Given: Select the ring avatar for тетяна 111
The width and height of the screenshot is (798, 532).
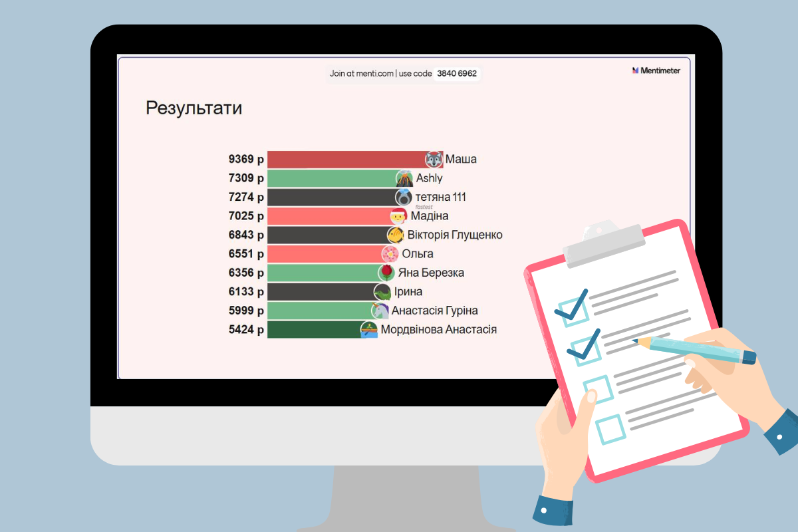Looking at the screenshot, I should (404, 197).
